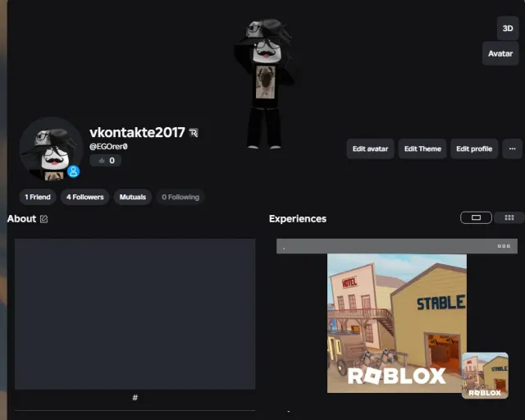Click the @EGOrer0 username
525x420 pixels.
(108, 147)
